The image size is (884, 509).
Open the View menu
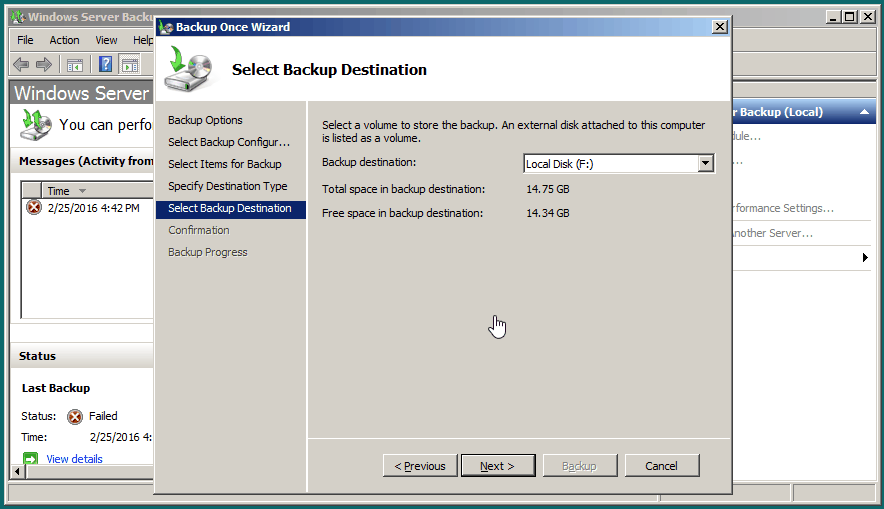click(106, 40)
